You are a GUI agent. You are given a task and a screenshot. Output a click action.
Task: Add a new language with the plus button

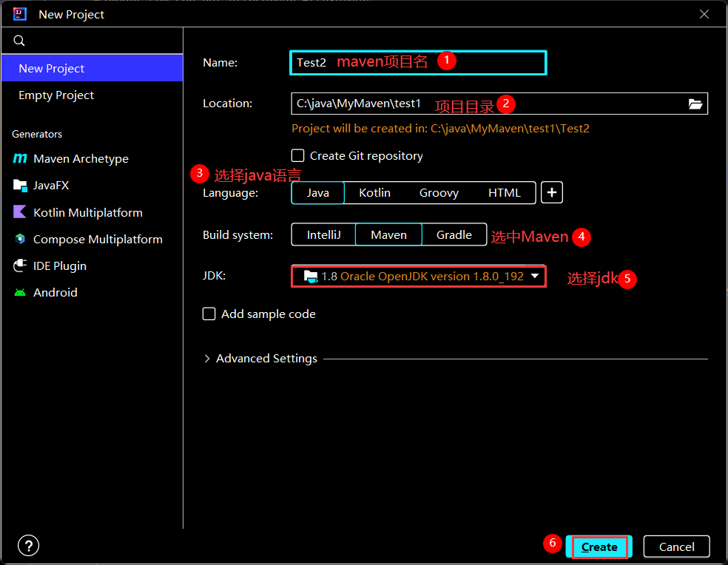tap(551, 192)
